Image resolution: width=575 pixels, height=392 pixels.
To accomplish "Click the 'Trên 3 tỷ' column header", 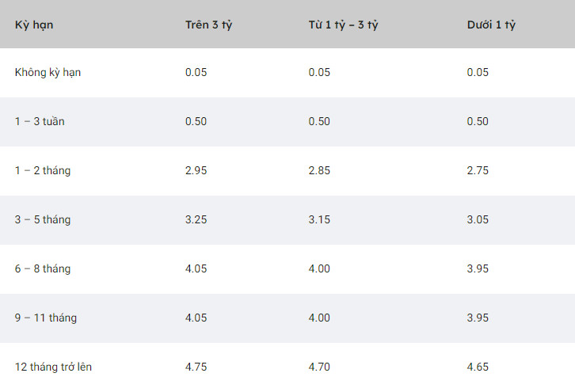I will pos(208,25).
